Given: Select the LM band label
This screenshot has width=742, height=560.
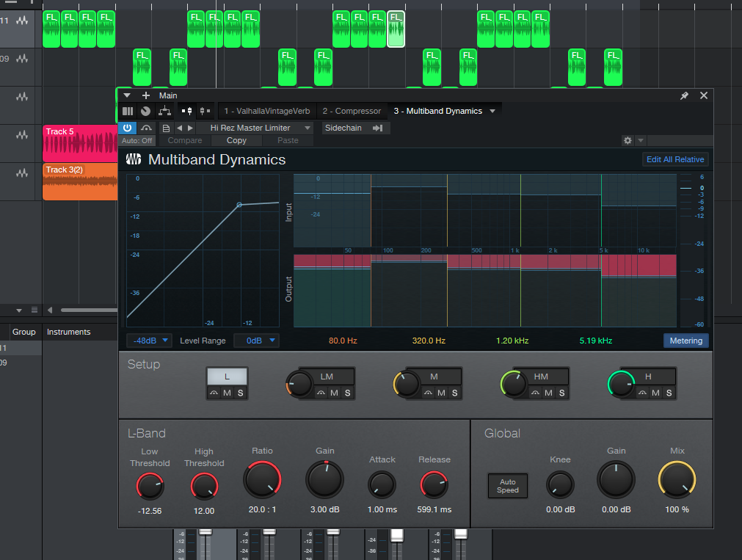Looking at the screenshot, I should (x=327, y=377).
